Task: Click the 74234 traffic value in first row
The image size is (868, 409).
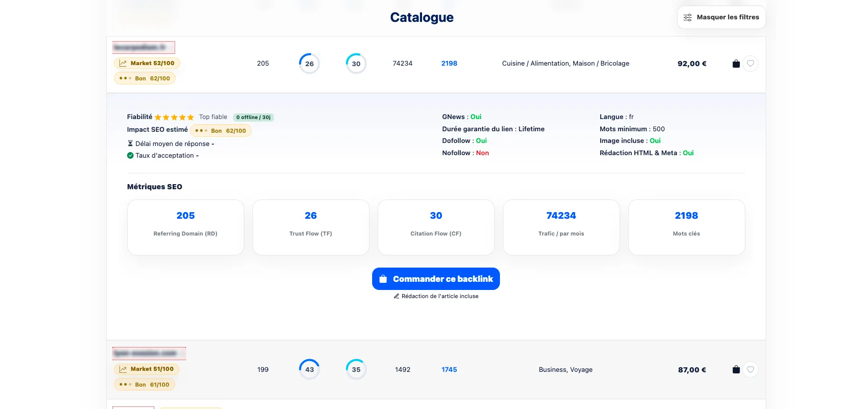Action: [x=403, y=64]
